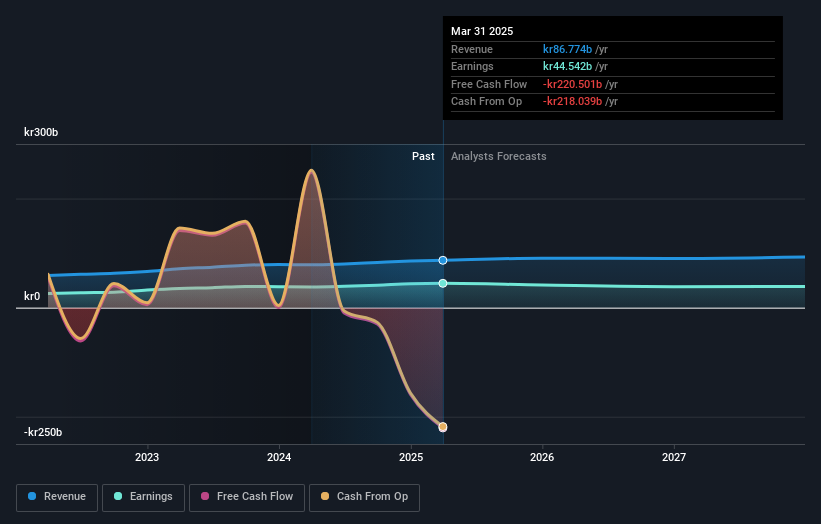Click the Mar 31 2025 tooltip date

482,31
